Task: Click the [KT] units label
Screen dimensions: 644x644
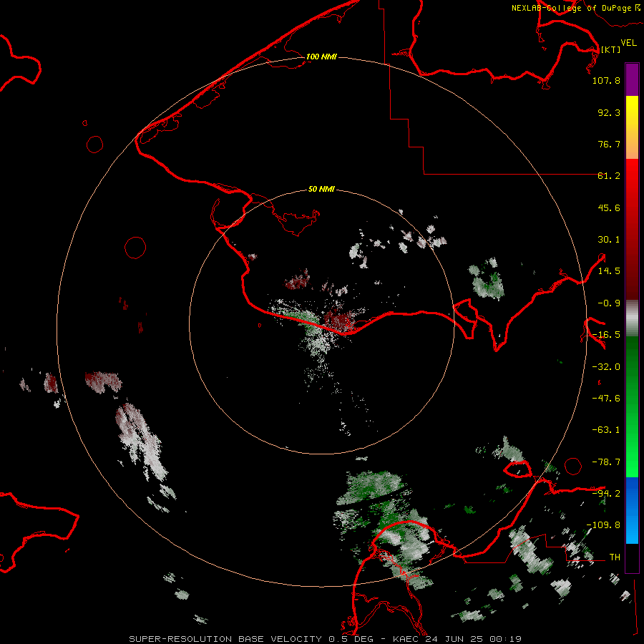Action: tap(611, 49)
